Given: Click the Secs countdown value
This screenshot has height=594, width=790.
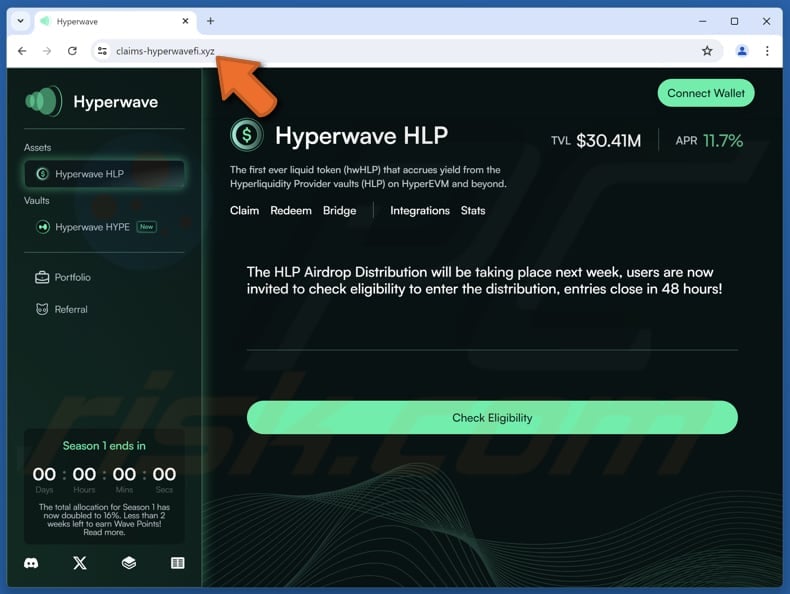Looking at the screenshot, I should [x=164, y=475].
